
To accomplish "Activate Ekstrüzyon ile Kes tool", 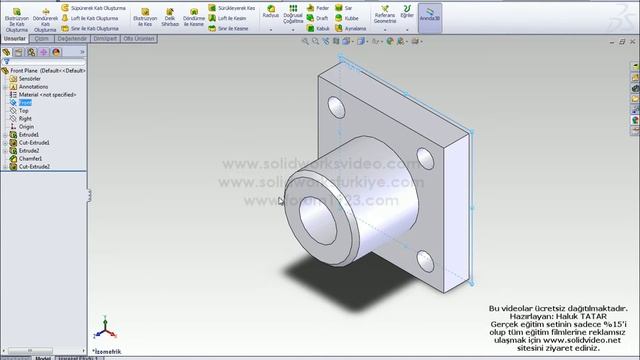I will (145, 18).
